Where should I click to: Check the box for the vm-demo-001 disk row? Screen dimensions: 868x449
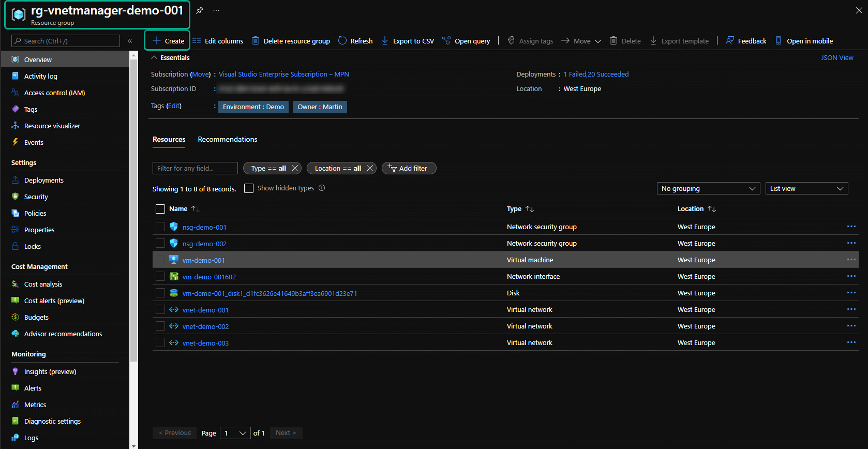point(160,293)
